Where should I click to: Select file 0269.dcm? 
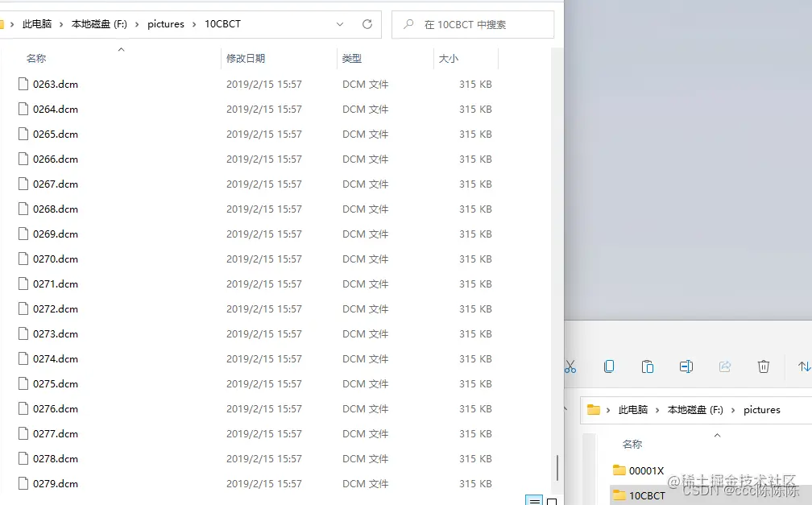(x=56, y=234)
